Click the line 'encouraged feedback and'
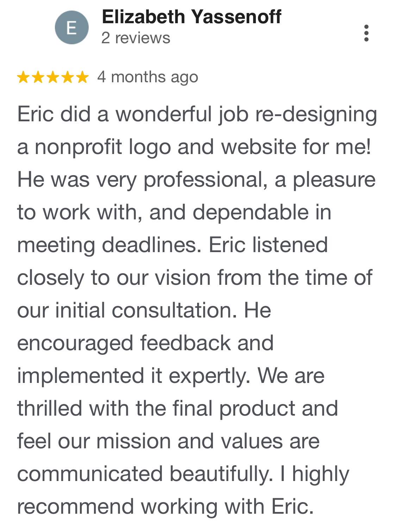The image size is (396, 532). [145, 343]
